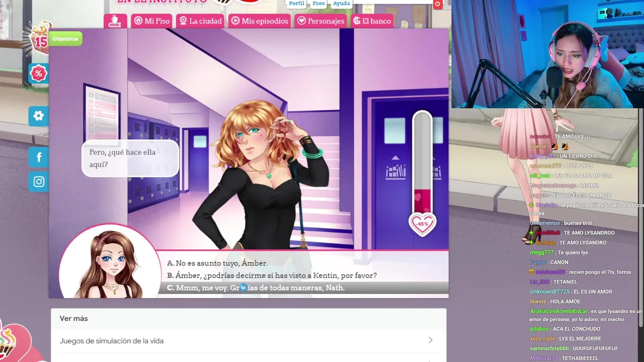Click the red power logout icon
The image size is (644, 362).
pos(437,4)
